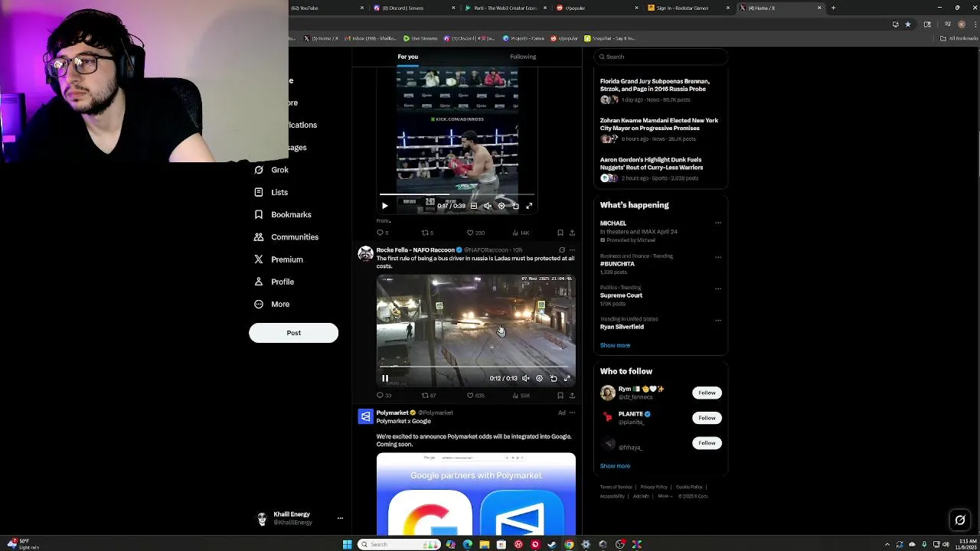The height and width of the screenshot is (551, 980).
Task: Share the boxing video post
Action: coord(572,233)
